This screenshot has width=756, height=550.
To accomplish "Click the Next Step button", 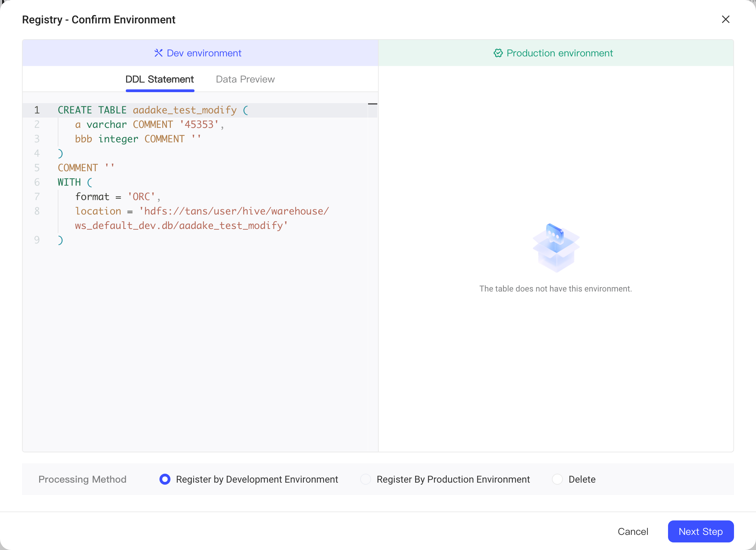I will (701, 531).
